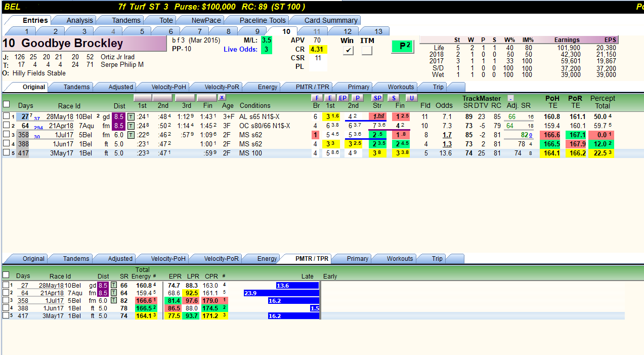The height and width of the screenshot is (355, 644).
Task: Click the T turf marker for 21Apr18 in PMTR table
Action: tap(114, 293)
